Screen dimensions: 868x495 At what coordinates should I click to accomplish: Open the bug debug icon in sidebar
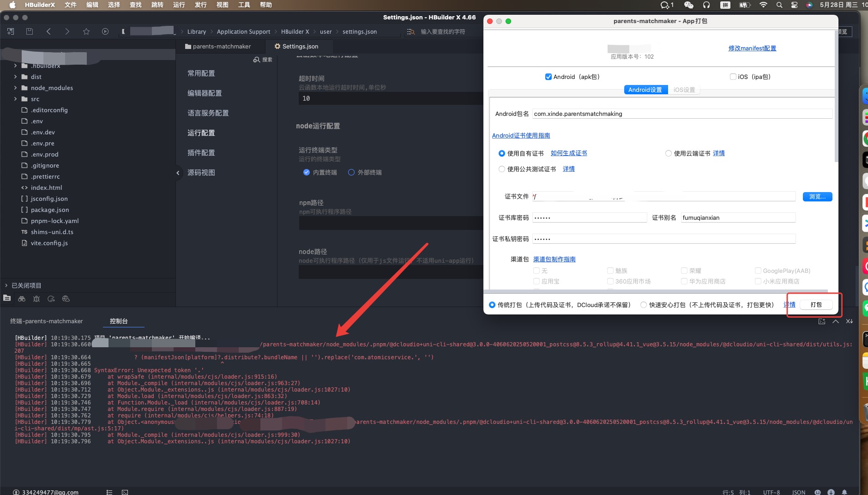36,299
